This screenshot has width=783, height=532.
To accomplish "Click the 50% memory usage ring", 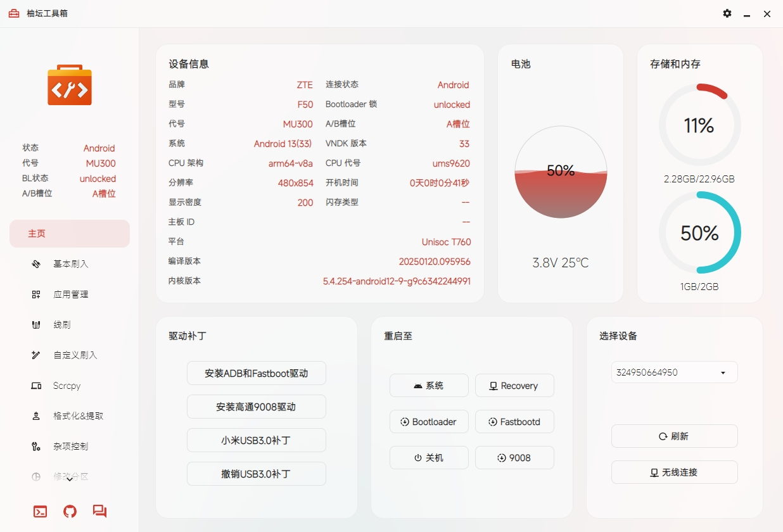I will 699,232.
